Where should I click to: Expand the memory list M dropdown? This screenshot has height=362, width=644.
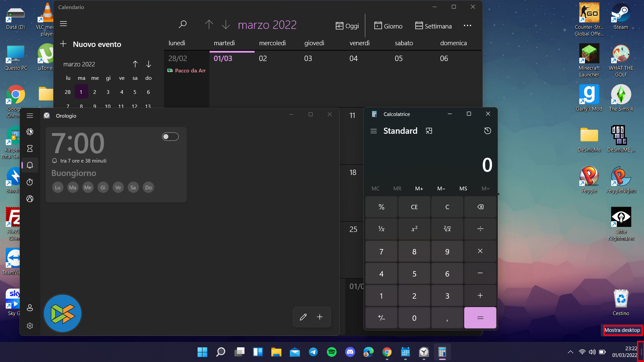(485, 188)
